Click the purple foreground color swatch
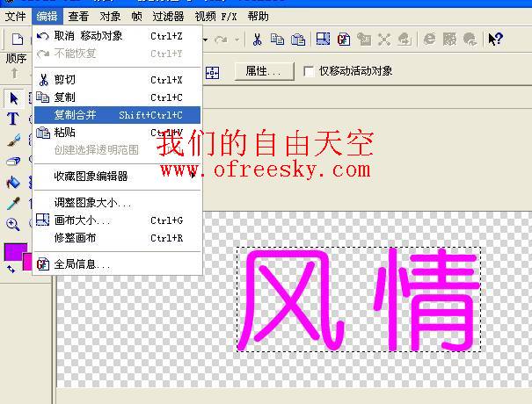 [15, 252]
